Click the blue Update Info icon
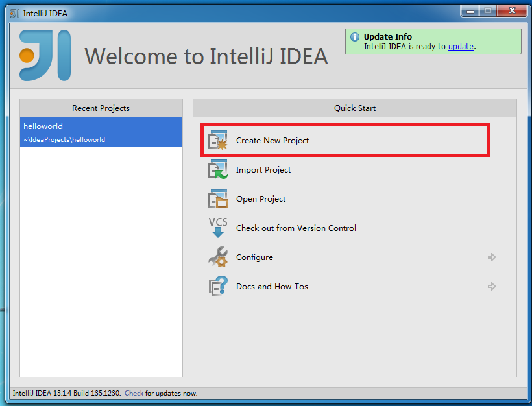The height and width of the screenshot is (406, 532). [x=354, y=37]
